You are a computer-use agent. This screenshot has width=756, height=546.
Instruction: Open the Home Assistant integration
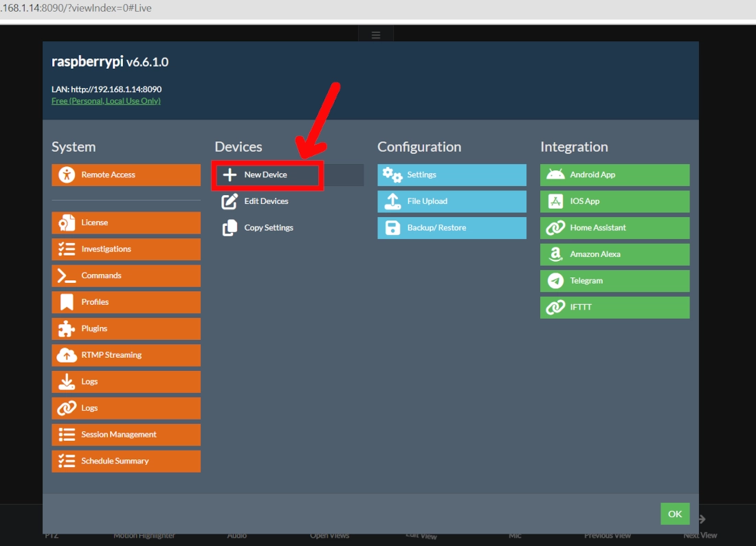point(614,228)
